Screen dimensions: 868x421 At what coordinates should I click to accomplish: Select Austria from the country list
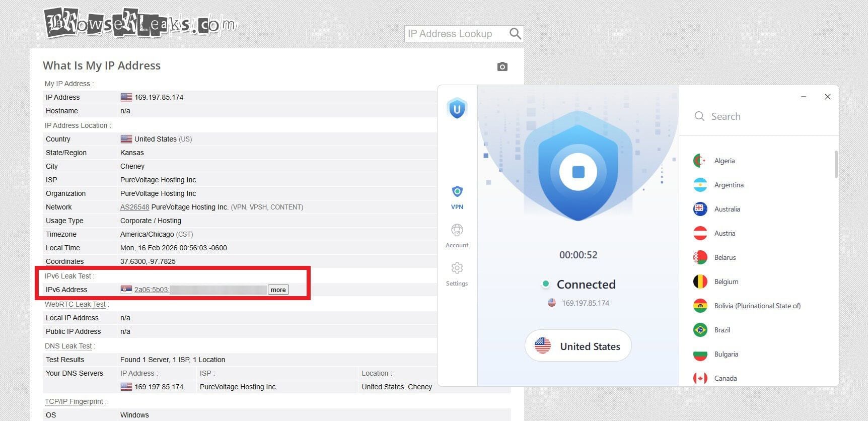click(x=725, y=233)
